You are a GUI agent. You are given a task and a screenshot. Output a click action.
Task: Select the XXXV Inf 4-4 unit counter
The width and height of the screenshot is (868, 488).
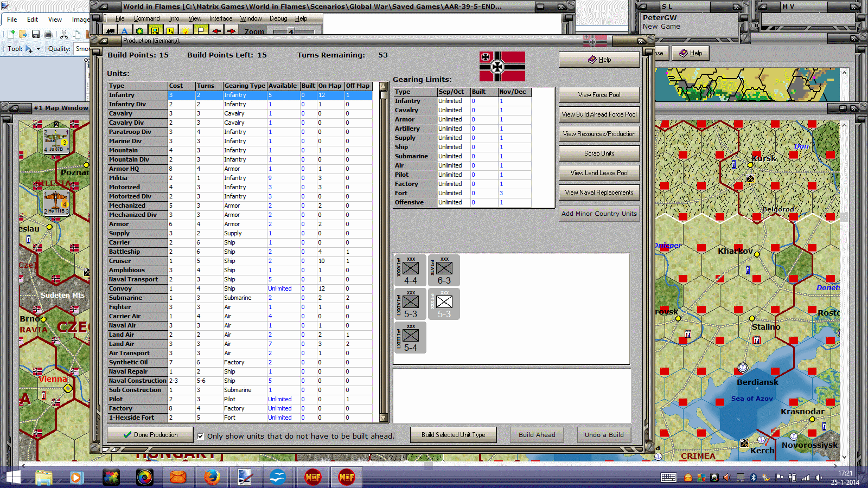[410, 270]
